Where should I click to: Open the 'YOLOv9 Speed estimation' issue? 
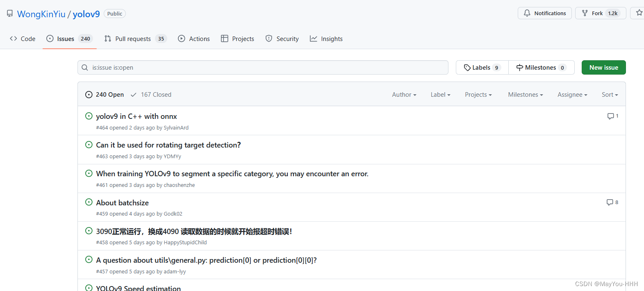pos(138,288)
